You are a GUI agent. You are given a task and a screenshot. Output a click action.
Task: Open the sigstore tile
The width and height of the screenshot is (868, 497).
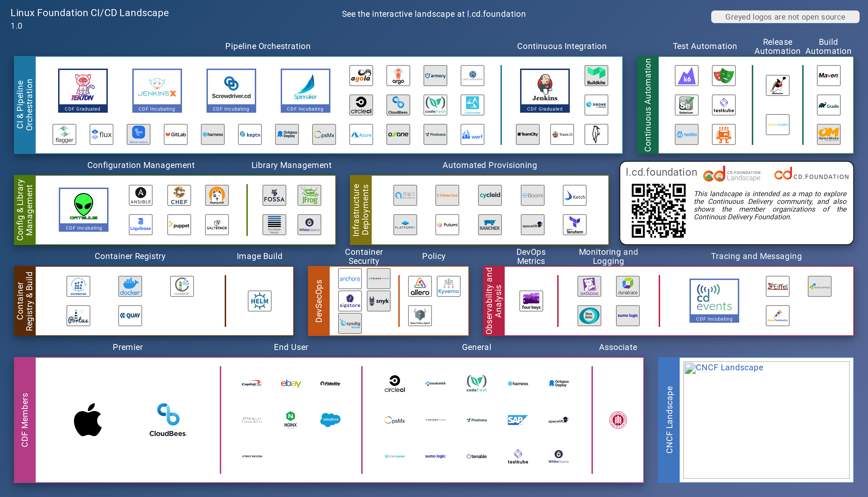(350, 301)
